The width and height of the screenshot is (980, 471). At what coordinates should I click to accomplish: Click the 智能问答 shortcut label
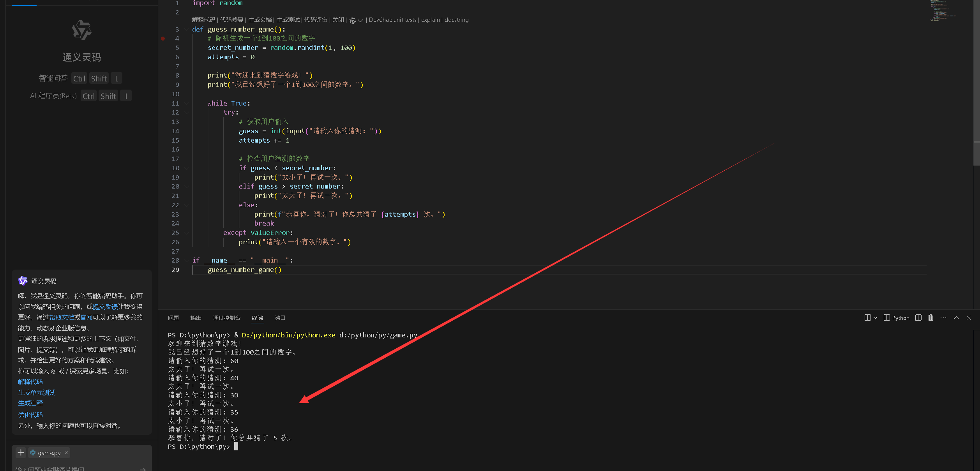pos(53,78)
